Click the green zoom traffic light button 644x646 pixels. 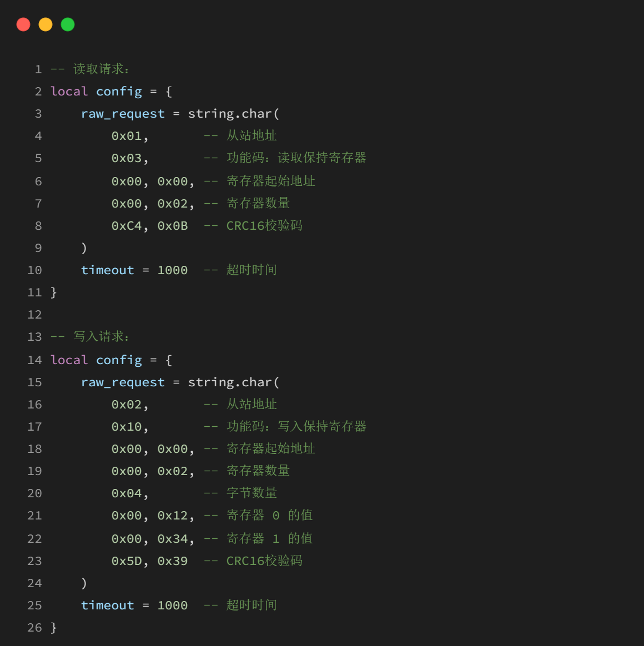(67, 24)
